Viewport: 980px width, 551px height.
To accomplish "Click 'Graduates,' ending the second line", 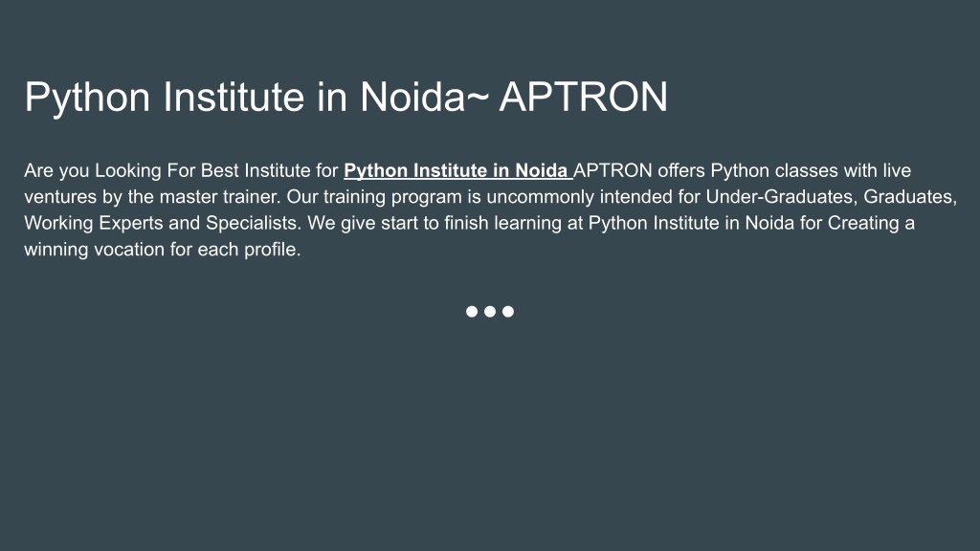I will pyautogui.click(x=910, y=197).
